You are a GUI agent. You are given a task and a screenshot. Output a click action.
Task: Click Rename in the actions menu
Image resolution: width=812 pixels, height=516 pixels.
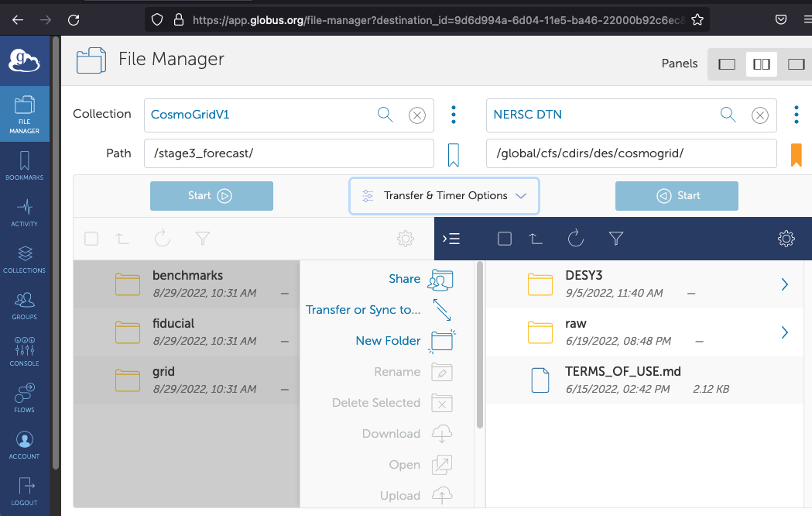click(x=413, y=372)
